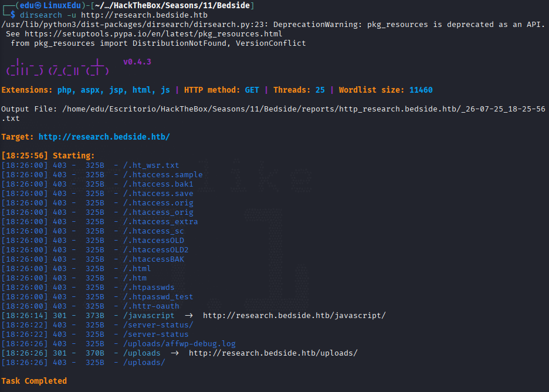Click the Output File reports path

(273, 113)
